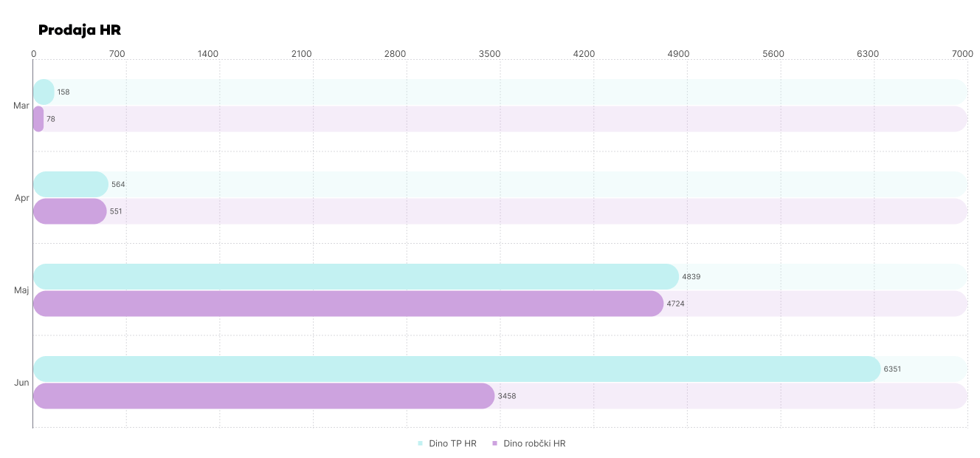This screenshot has height=458, width=980.
Task: Click the 7000 axis tick label
Action: (x=962, y=53)
